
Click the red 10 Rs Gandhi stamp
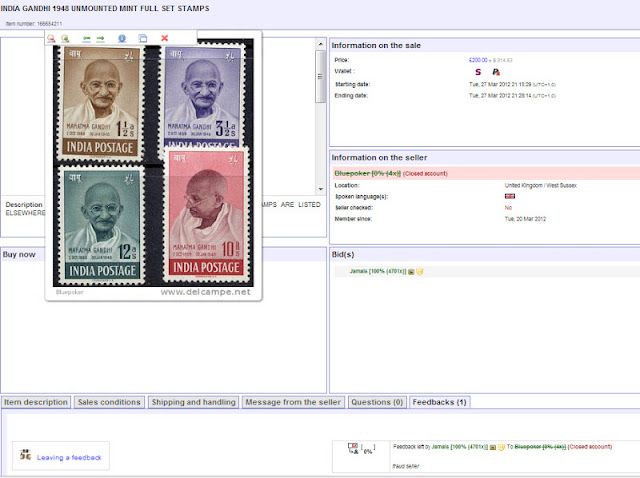click(206, 214)
